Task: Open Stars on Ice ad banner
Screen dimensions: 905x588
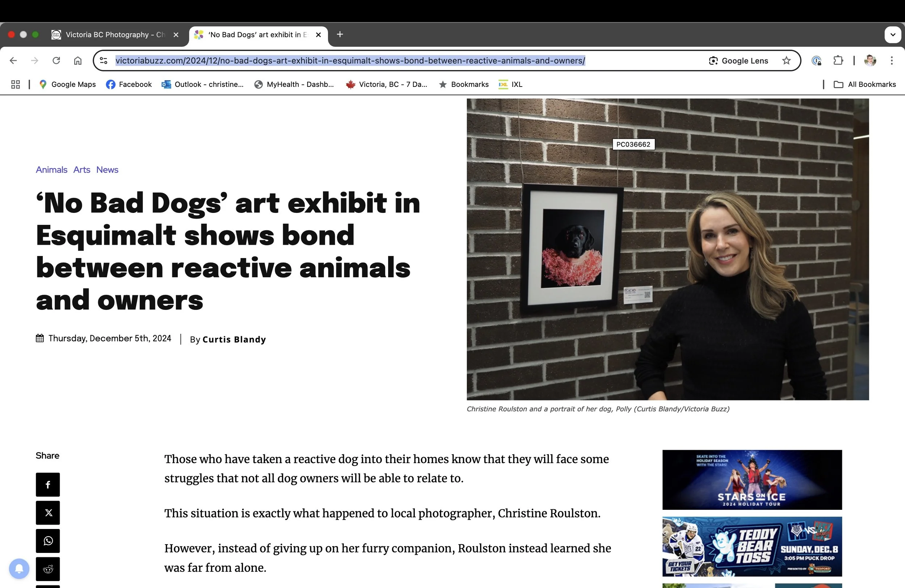Action: tap(752, 480)
